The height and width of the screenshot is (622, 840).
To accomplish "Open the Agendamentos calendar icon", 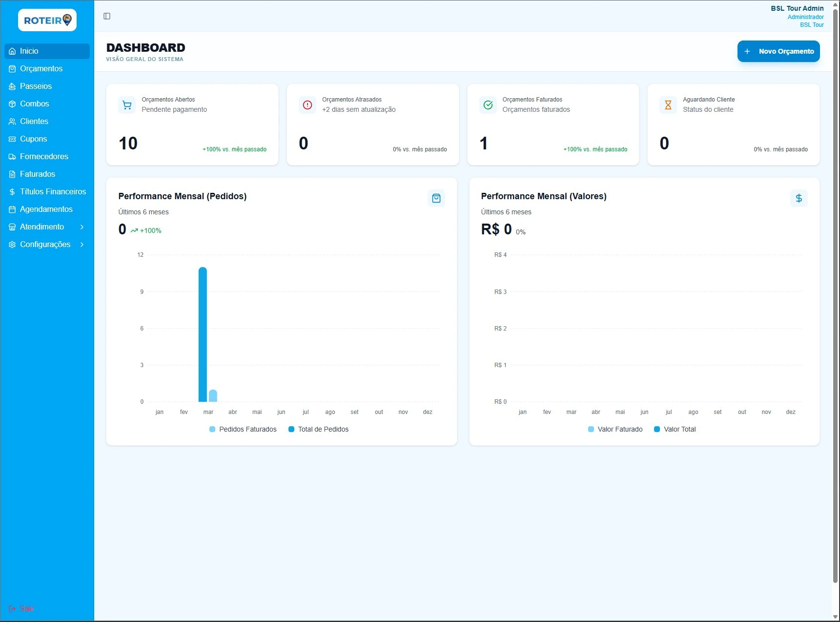I will 12,209.
